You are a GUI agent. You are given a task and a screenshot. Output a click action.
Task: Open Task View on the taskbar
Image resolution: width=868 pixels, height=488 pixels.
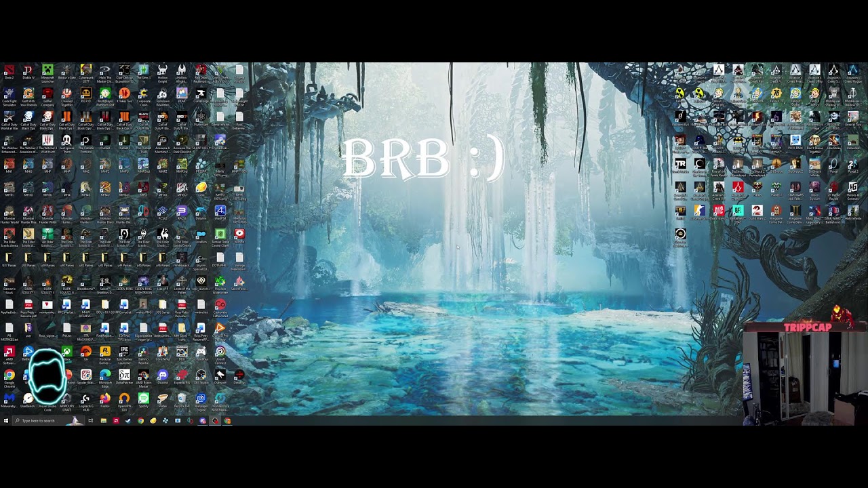coord(90,421)
